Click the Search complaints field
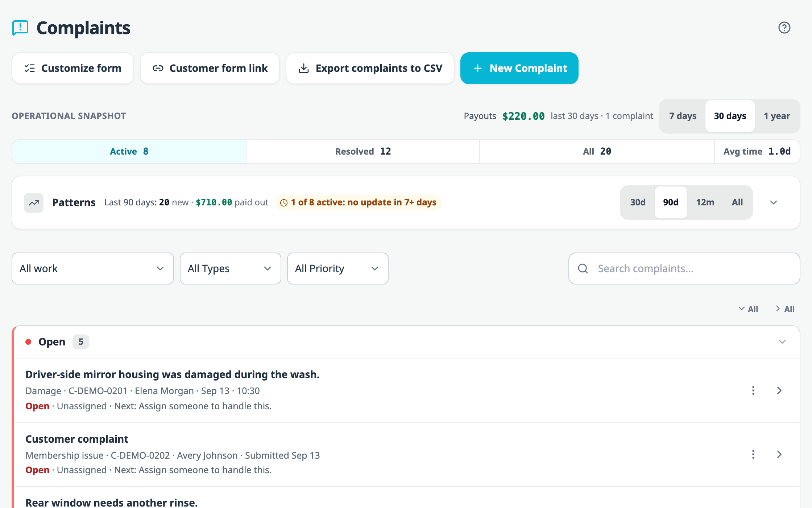This screenshot has height=508, width=812. pos(684,269)
